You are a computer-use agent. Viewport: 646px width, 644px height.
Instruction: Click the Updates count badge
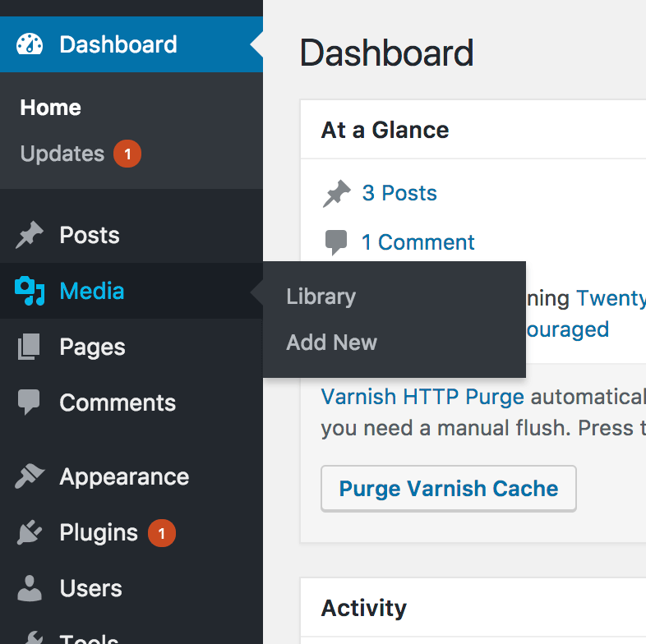pyautogui.click(x=127, y=154)
